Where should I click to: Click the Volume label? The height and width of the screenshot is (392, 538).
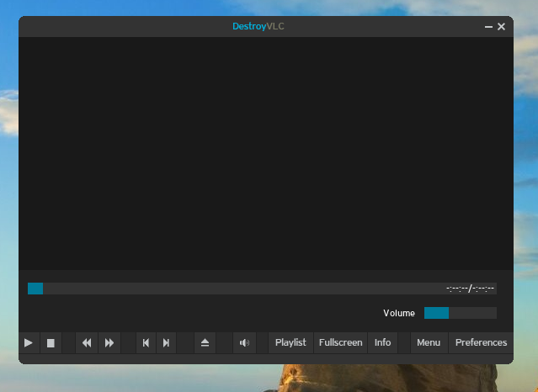[399, 313]
